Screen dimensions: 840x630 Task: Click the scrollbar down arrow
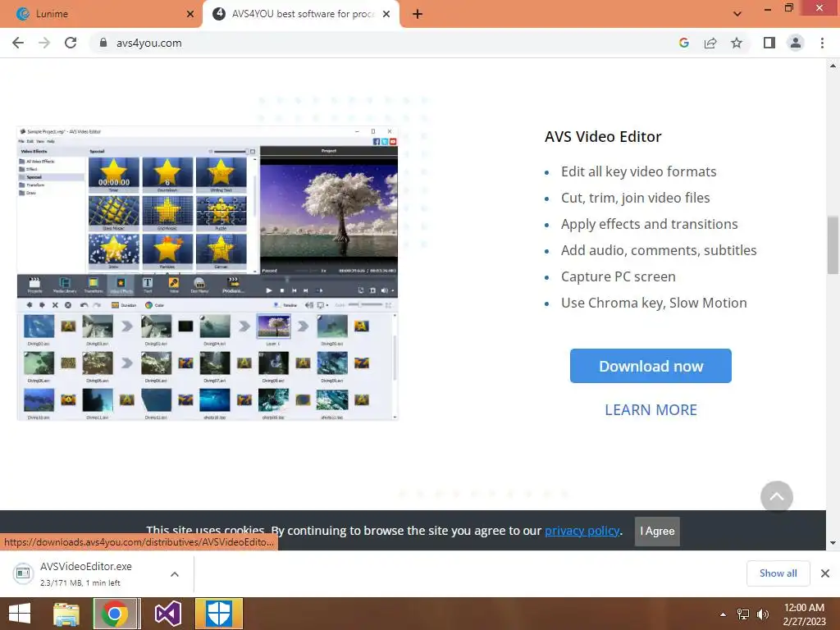833,543
